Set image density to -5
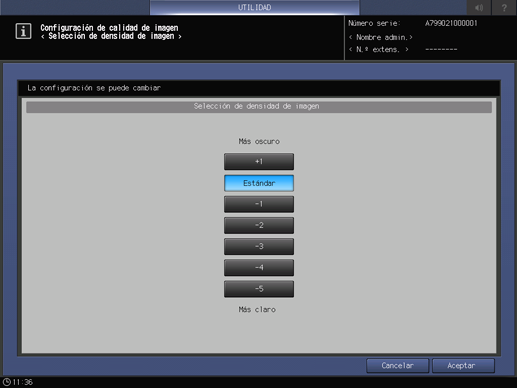This screenshot has height=388, width=517. pos(259,289)
